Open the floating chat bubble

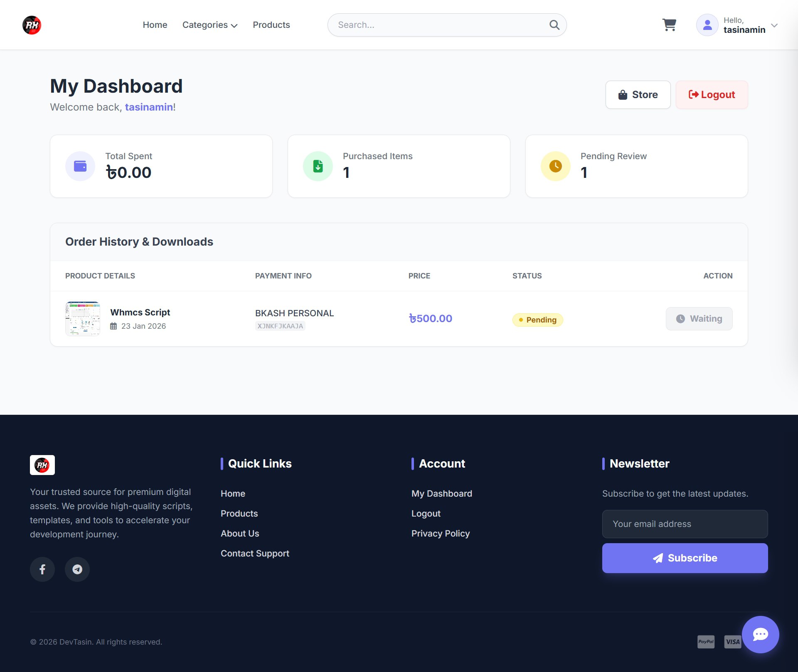(x=760, y=634)
